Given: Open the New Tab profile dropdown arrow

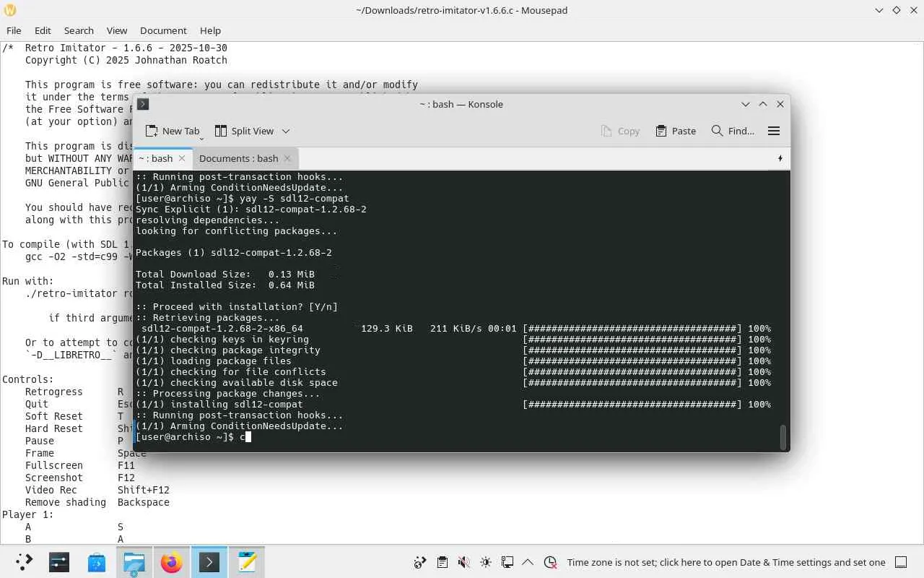Looking at the screenshot, I should (x=201, y=137).
